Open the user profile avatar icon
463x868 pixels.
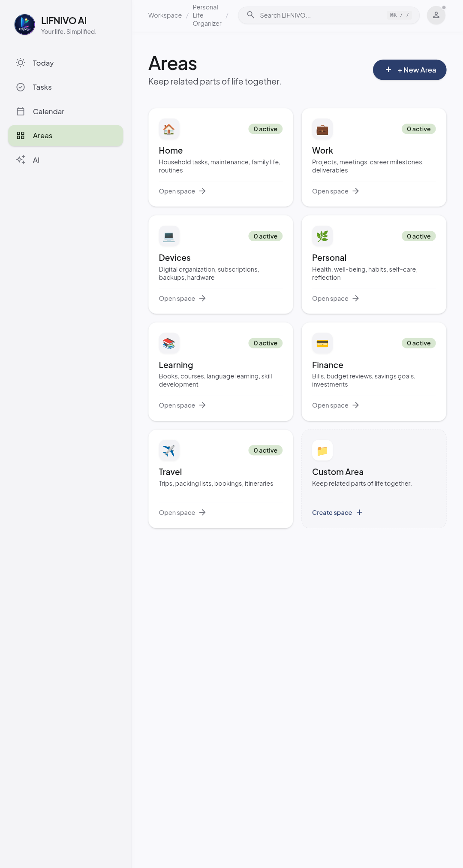pos(436,15)
